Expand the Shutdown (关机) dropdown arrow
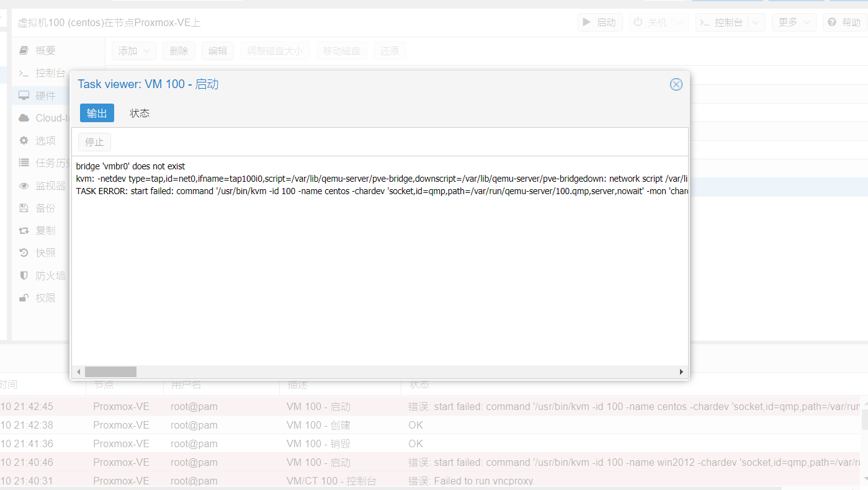 [x=679, y=22]
